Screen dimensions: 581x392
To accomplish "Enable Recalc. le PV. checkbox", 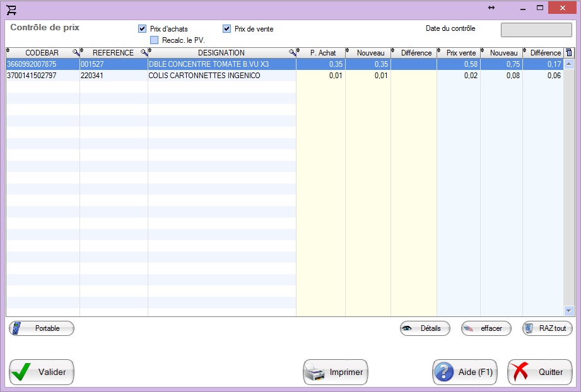I will 154,40.
